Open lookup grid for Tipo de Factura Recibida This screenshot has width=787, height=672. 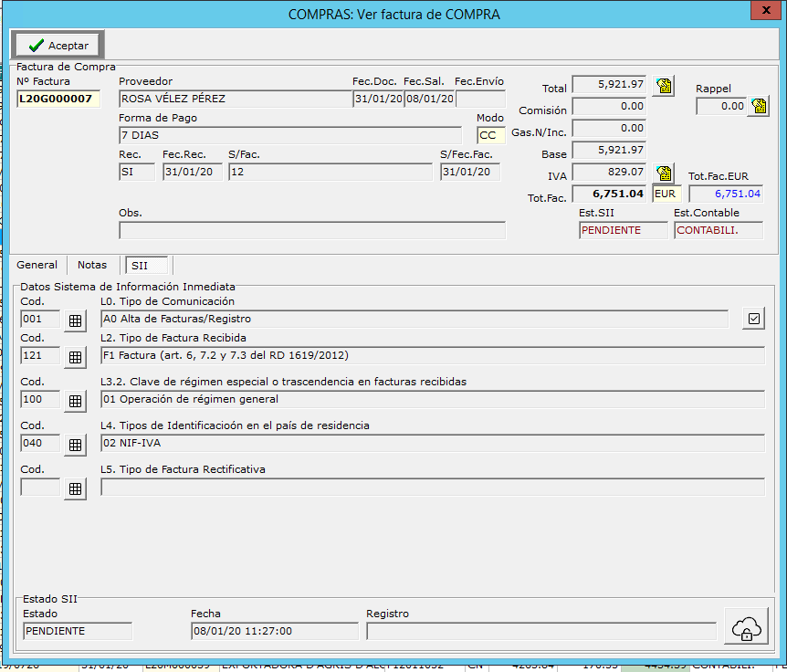[75, 357]
